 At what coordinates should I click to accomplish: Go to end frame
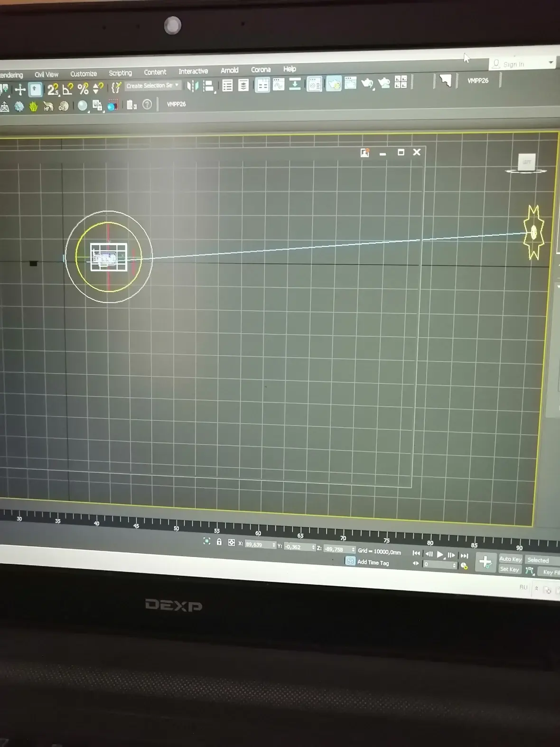pyautogui.click(x=464, y=555)
